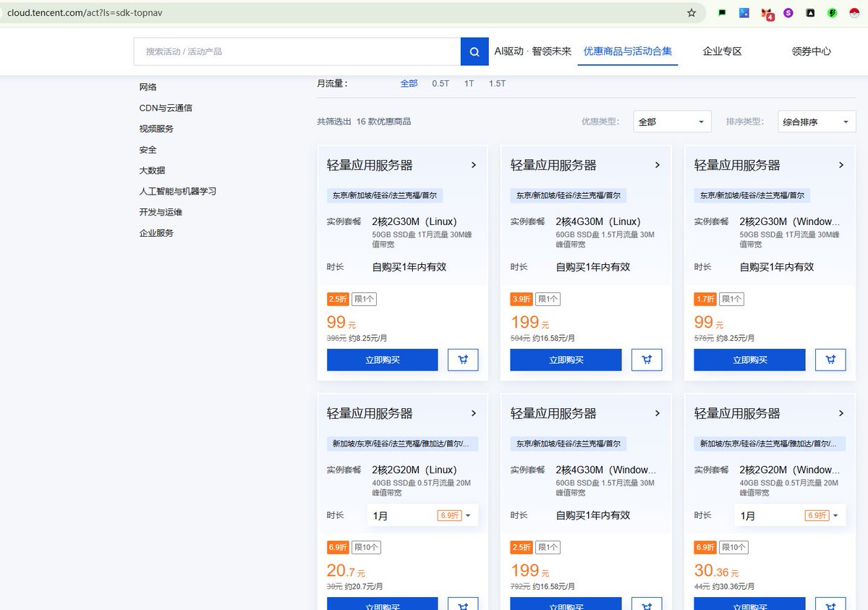This screenshot has width=868, height=610.
Task: Click region tag on the 2核2G20M Linux card
Action: point(403,444)
